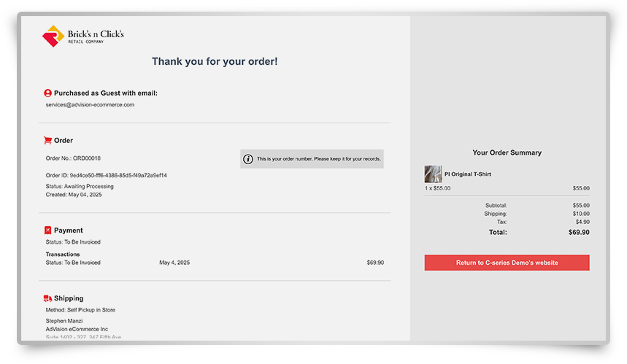Click the Order ID value
Screen dimensions: 627x364
pyautogui.click(x=118, y=175)
